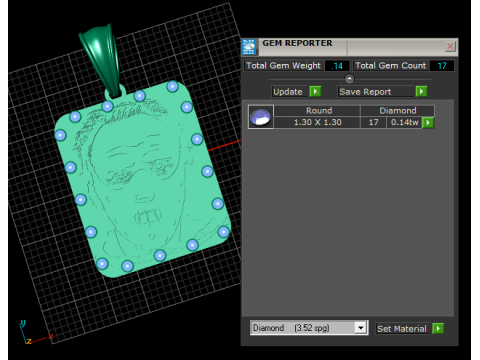Click the Set Material button label
This screenshot has width=480, height=360.
point(402,329)
